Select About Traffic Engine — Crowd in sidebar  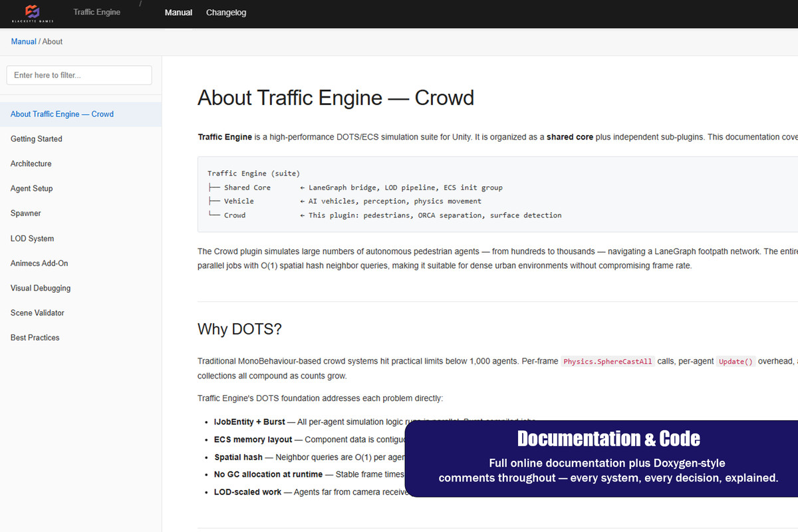coord(80,114)
